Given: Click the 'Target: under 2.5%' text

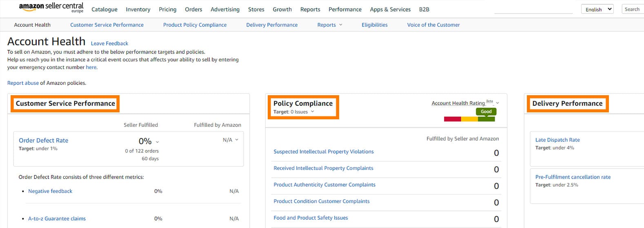Looking at the screenshot, I should [x=557, y=185].
